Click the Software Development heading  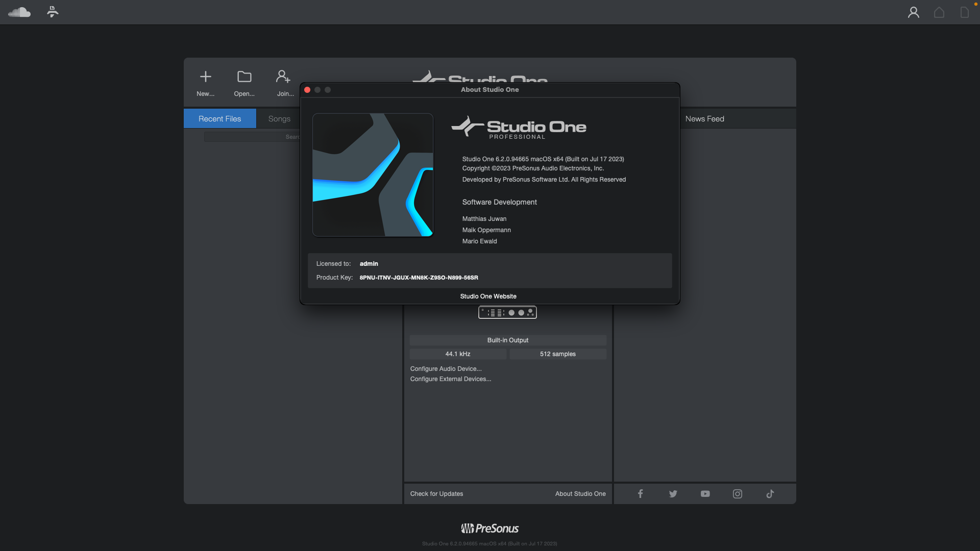[499, 202]
